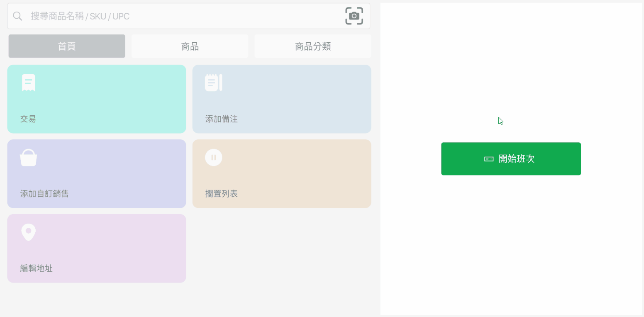This screenshot has height=317, width=644.
Task: Click the register icon inside the 開始班次 button
Action: [489, 159]
